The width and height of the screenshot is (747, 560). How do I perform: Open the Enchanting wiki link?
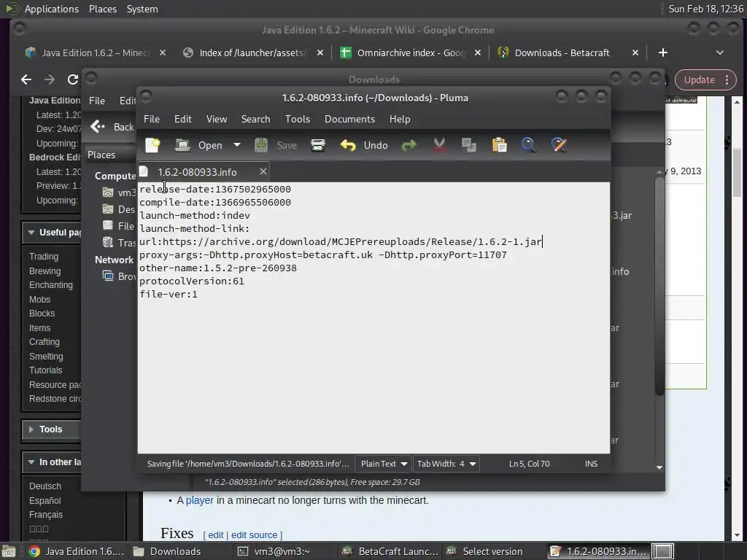[51, 285]
